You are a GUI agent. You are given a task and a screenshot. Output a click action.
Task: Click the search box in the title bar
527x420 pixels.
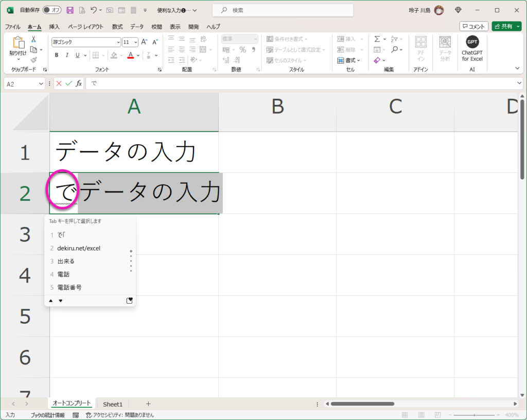283,10
